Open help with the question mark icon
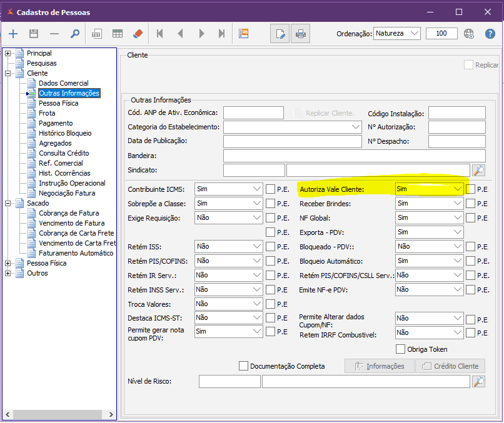Image resolution: width=504 pixels, height=423 pixels. [x=490, y=34]
